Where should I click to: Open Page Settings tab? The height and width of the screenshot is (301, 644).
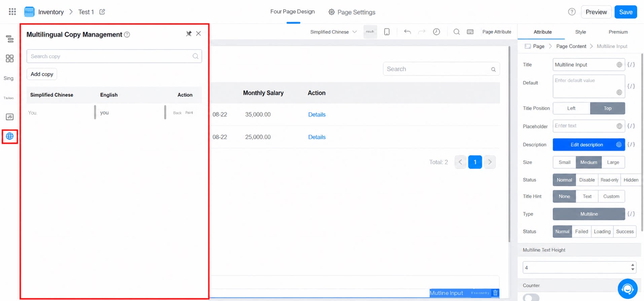(x=352, y=12)
